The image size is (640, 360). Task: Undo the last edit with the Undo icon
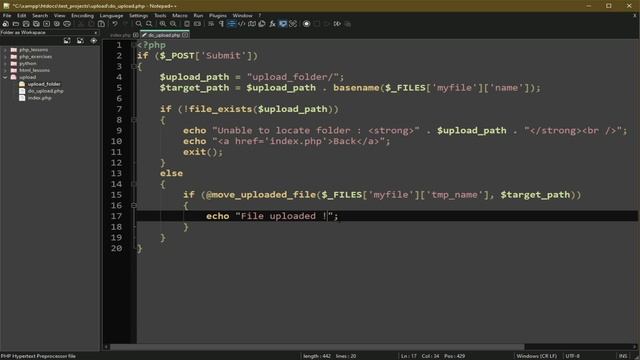coord(115,24)
